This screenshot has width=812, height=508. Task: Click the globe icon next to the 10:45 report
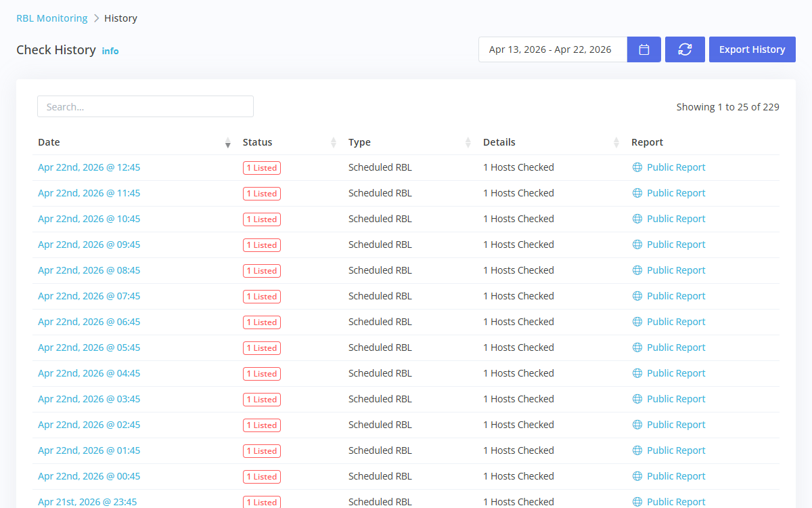coord(637,219)
